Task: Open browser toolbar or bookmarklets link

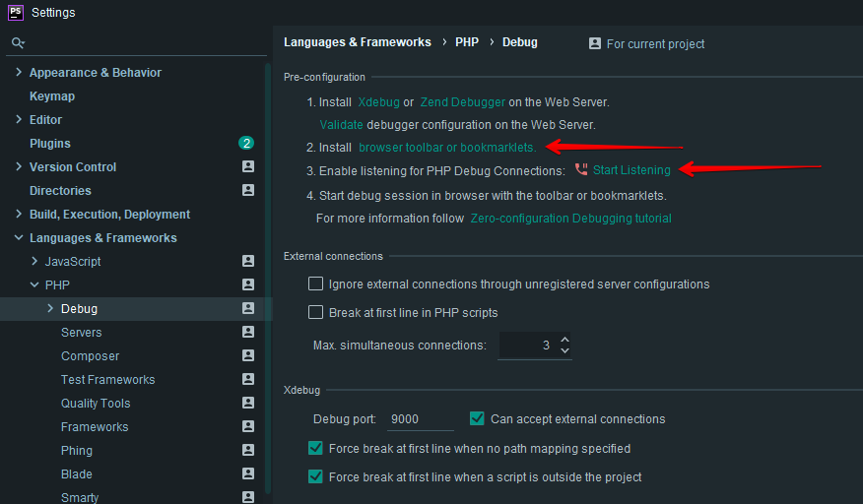Action: [447, 148]
